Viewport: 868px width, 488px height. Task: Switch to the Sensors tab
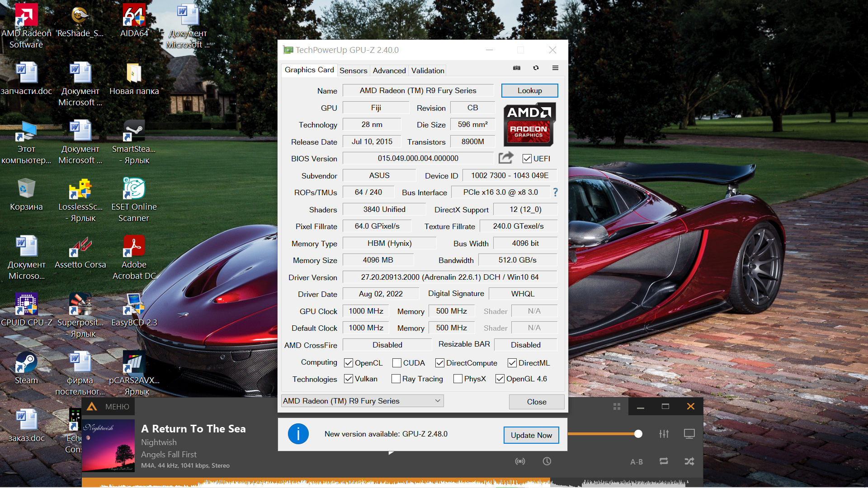353,70
